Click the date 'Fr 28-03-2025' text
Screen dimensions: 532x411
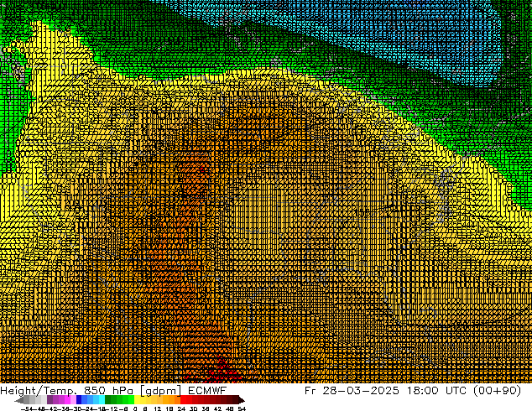point(352,390)
